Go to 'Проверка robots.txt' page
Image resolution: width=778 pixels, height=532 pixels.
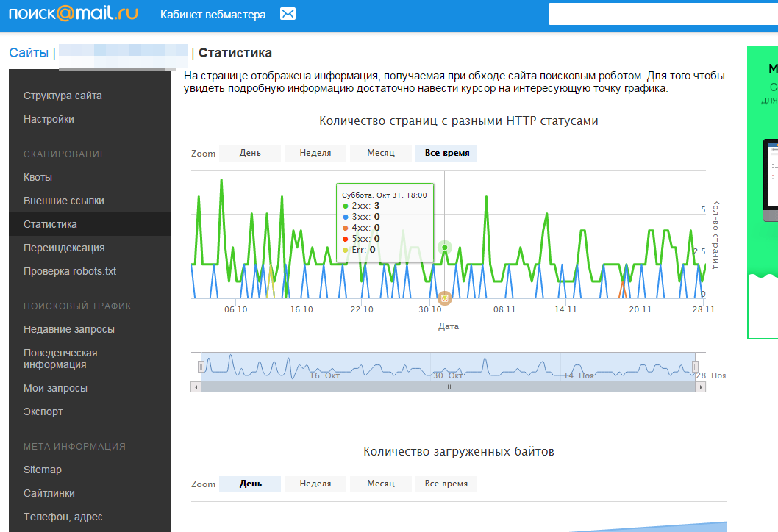pos(70,271)
